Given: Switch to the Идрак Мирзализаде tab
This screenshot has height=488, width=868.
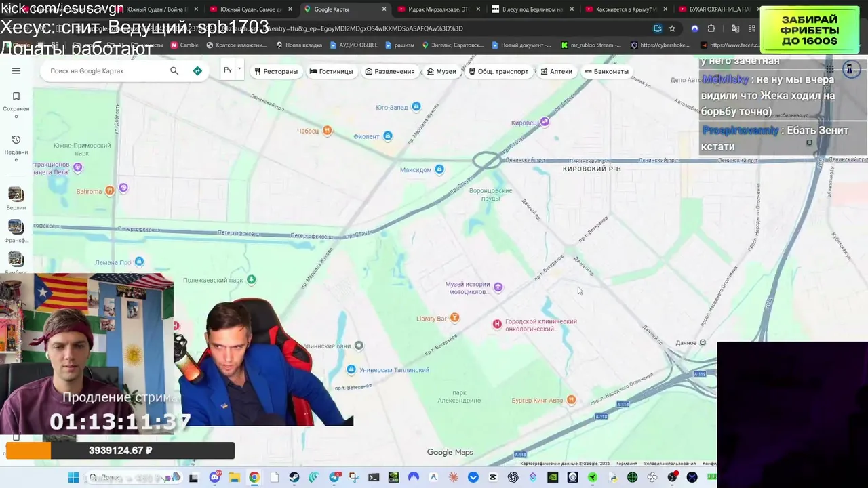Looking at the screenshot, I should (x=441, y=9).
